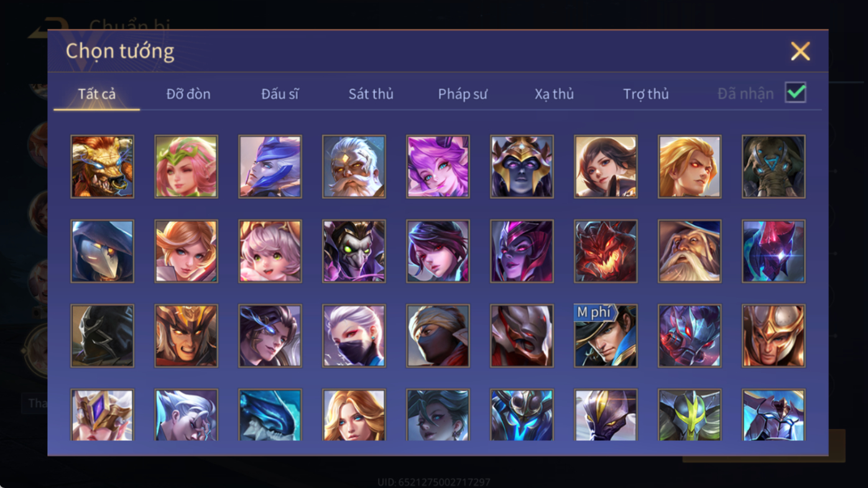Filter heroes by Pháp sư
This screenshot has width=868, height=488.
(x=463, y=94)
